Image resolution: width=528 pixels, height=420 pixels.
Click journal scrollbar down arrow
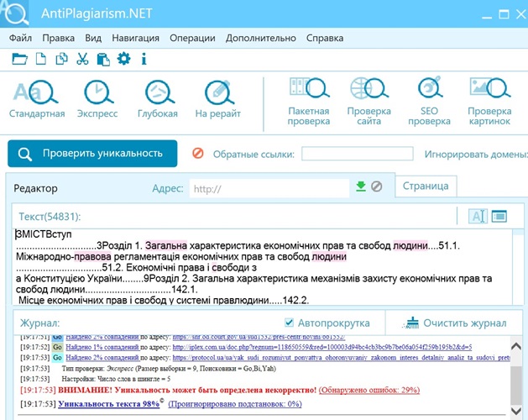(x=516, y=411)
